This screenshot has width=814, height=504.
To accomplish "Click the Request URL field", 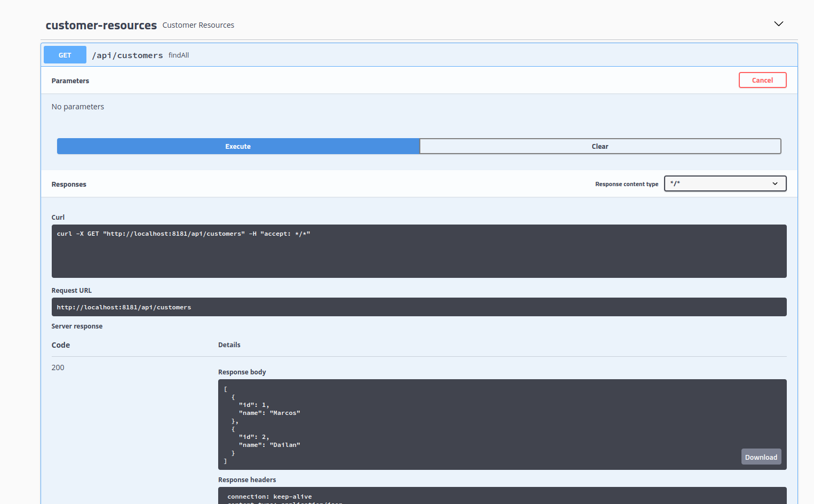I will 419,307.
